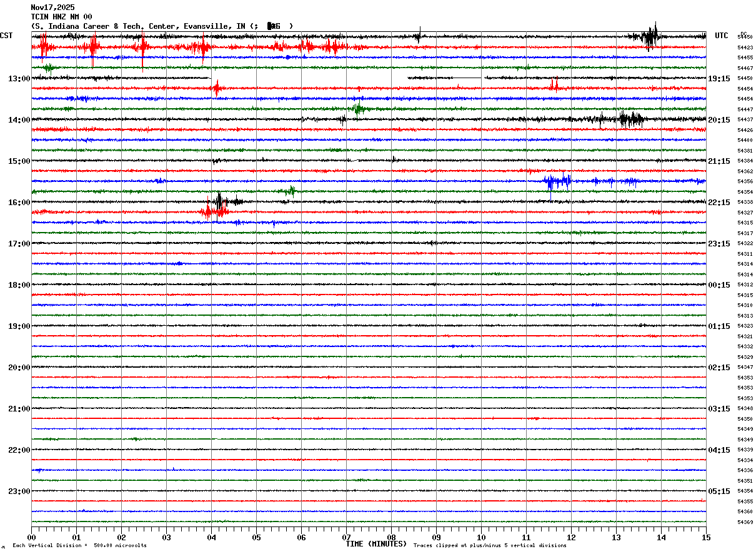Click the DC offset value 54322

click(745, 243)
